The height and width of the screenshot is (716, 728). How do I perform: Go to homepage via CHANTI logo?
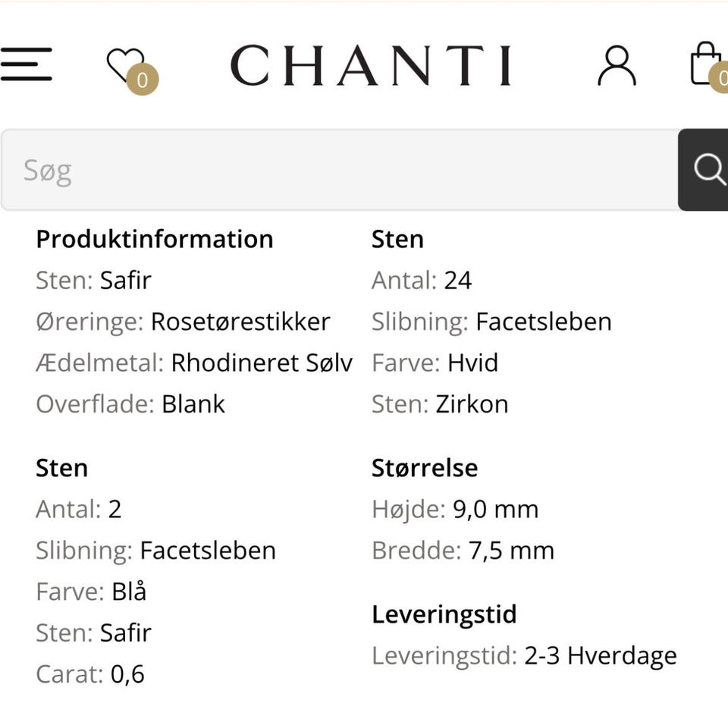click(x=371, y=65)
